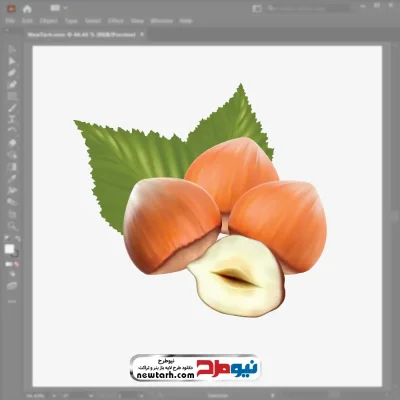Open the Effect menu
The image size is (400, 400).
(116, 21)
